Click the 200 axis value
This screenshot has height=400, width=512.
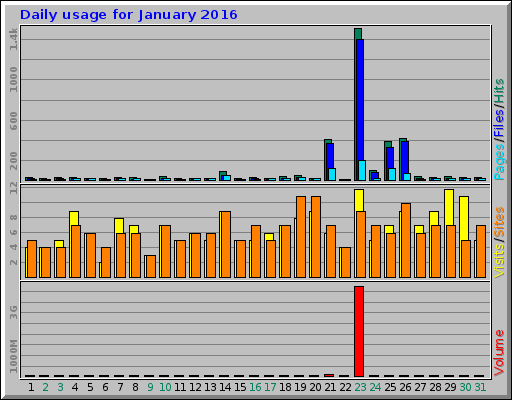[x=13, y=161]
